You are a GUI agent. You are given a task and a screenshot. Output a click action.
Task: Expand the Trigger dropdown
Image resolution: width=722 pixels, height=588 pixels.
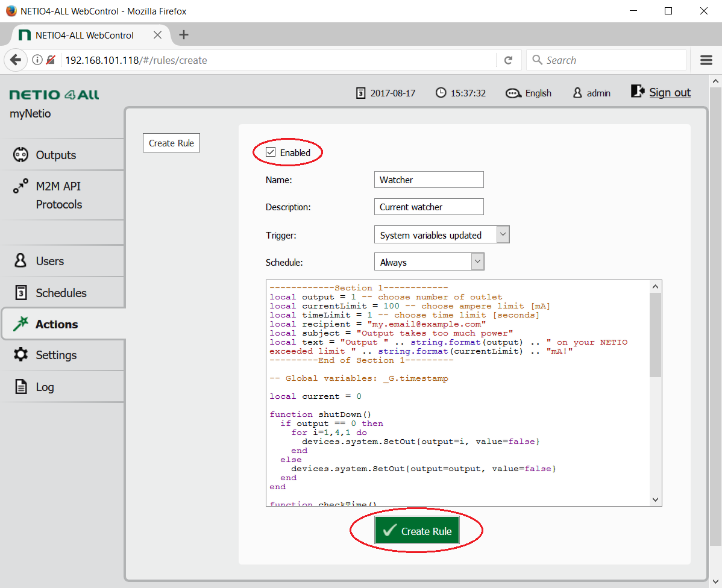503,235
